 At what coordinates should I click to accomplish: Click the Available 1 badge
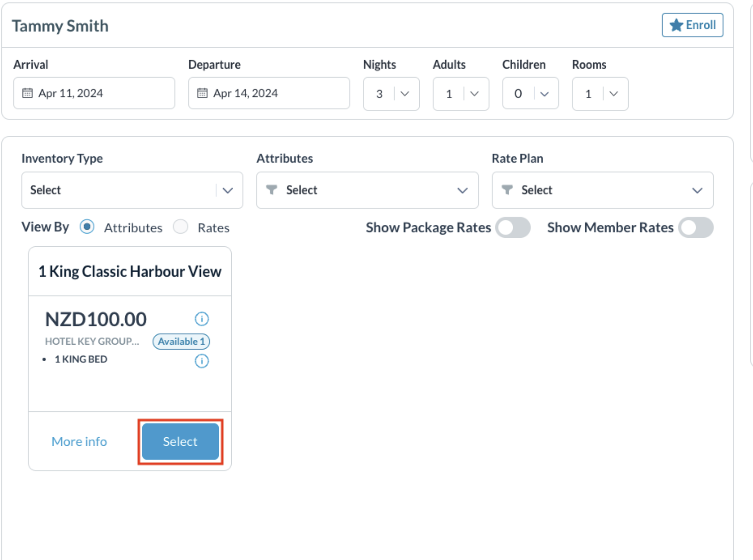coord(181,341)
